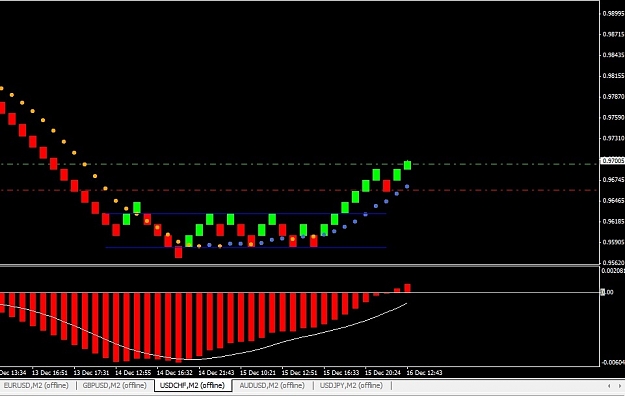Viewport: 625px width, 397px height.
Task: Click the 0.98995 price axis label
Action: click(x=613, y=14)
